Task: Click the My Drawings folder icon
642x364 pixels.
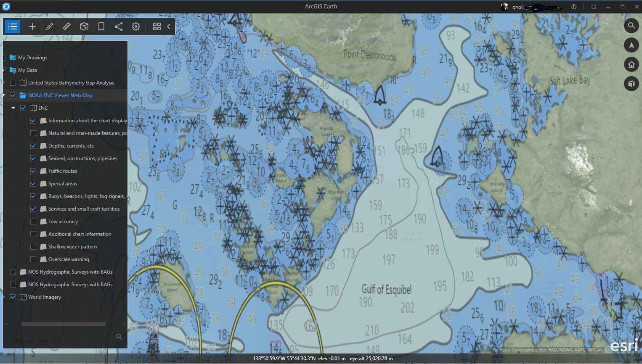Action: pos(13,58)
